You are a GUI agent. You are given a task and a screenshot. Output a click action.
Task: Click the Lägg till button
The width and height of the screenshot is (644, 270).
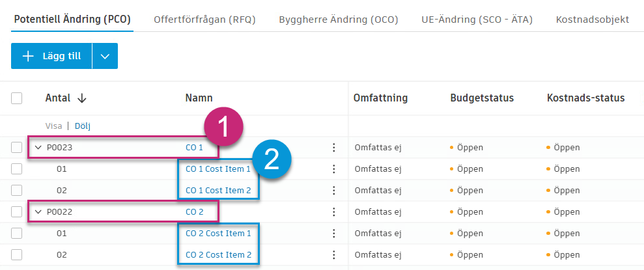tap(52, 56)
